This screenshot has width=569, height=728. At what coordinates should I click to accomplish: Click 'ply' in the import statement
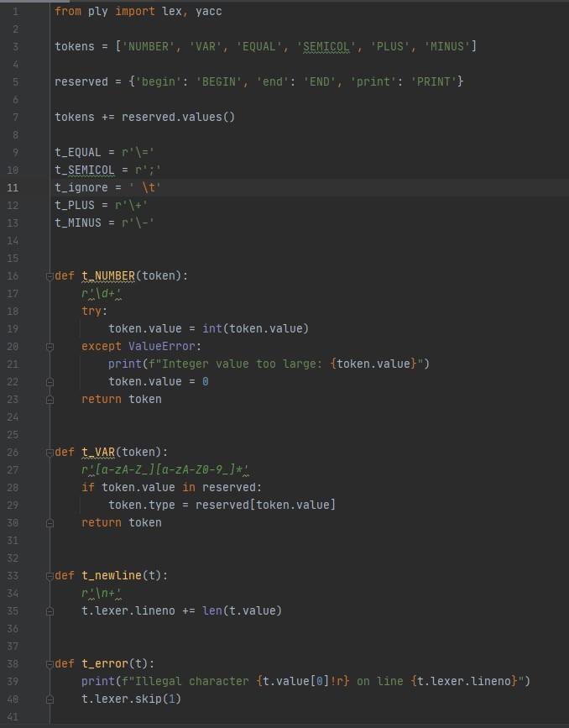pyautogui.click(x=98, y=11)
